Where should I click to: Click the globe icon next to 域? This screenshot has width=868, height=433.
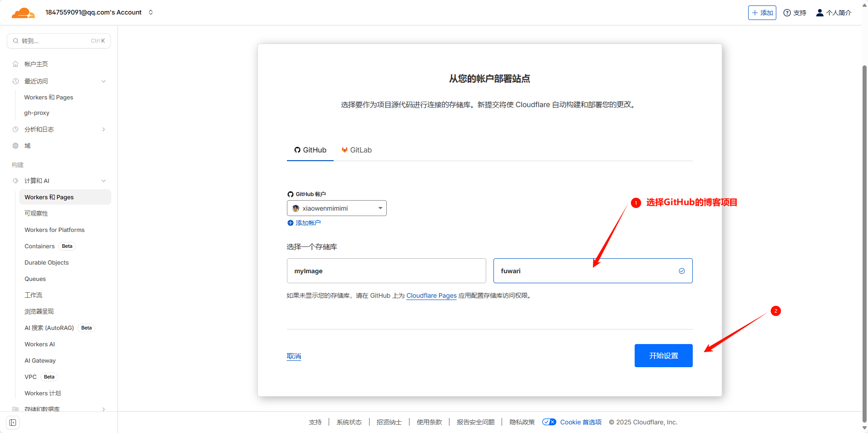click(15, 146)
